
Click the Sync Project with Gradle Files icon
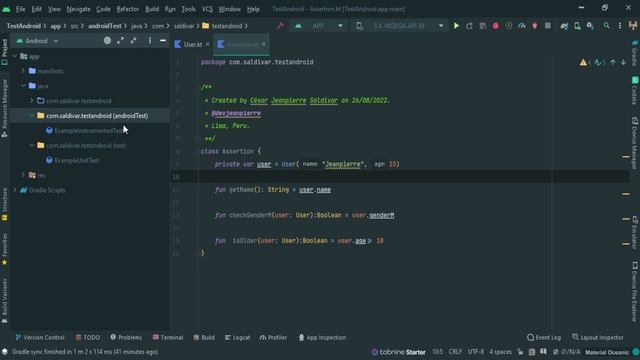click(x=564, y=26)
